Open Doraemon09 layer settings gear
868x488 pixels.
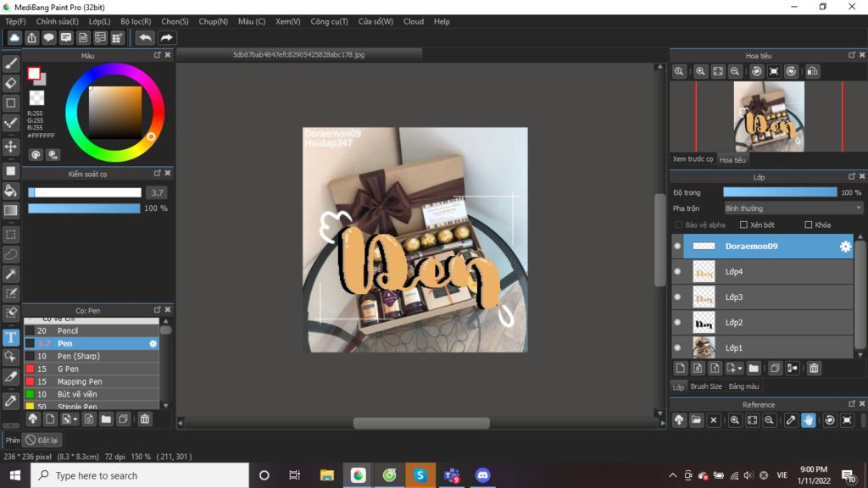[845, 247]
